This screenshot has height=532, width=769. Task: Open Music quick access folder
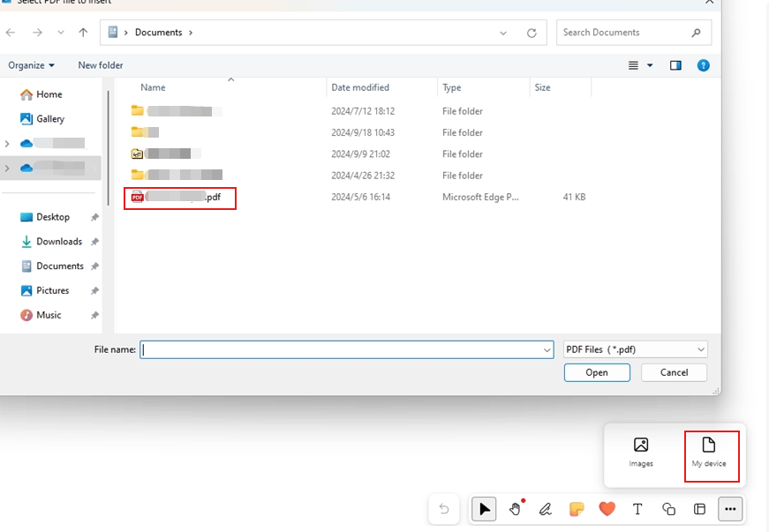pos(41,315)
